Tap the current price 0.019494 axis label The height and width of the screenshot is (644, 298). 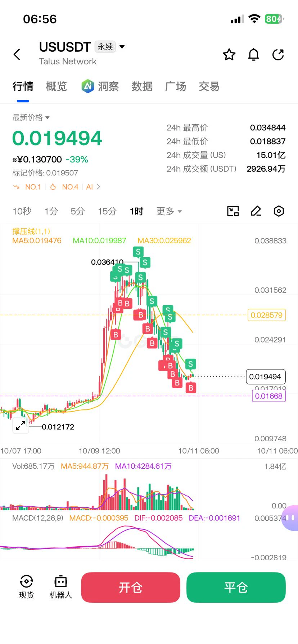coord(265,377)
